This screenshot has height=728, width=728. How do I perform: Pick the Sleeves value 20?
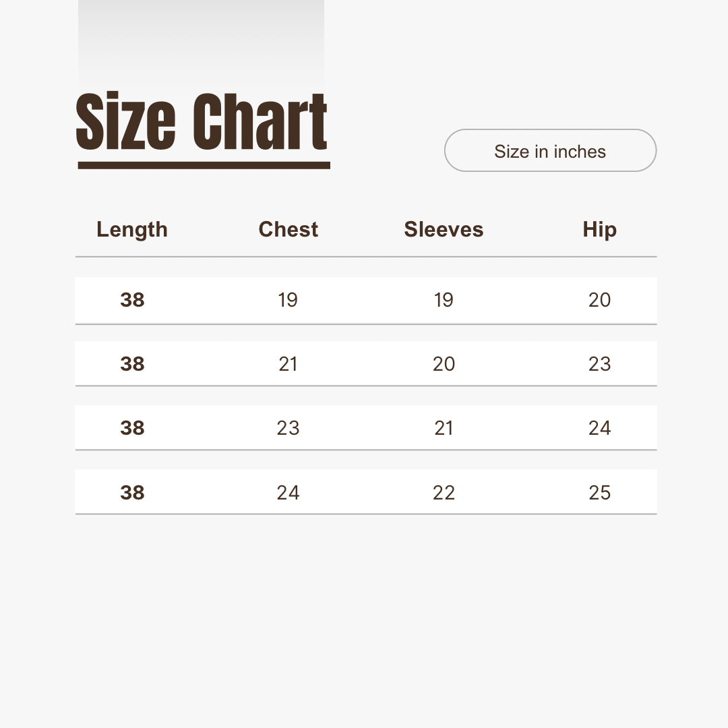pyautogui.click(x=444, y=364)
